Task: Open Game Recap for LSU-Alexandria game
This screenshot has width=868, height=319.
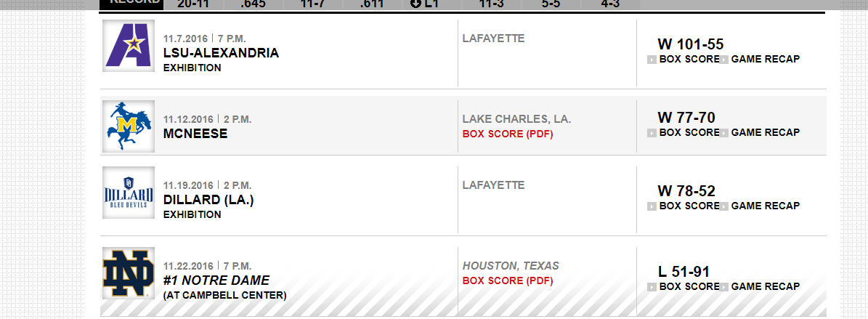Action: (x=765, y=60)
